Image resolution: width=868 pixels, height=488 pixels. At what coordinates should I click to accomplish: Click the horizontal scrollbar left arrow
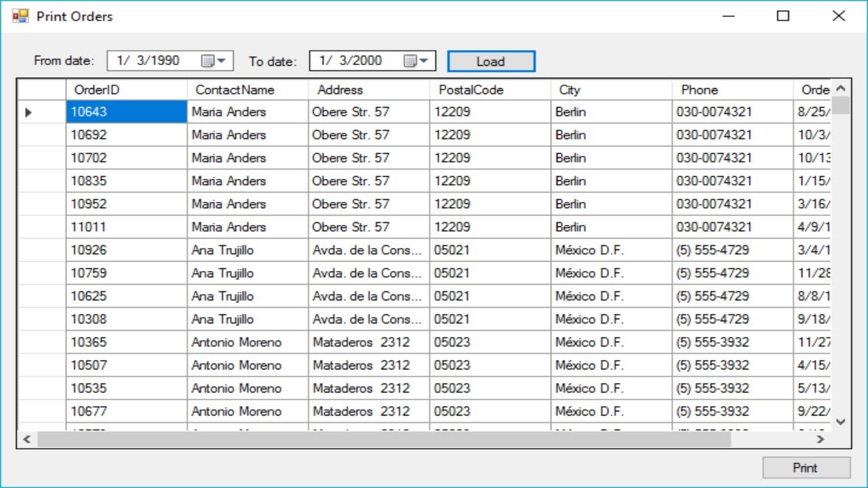coord(27,439)
